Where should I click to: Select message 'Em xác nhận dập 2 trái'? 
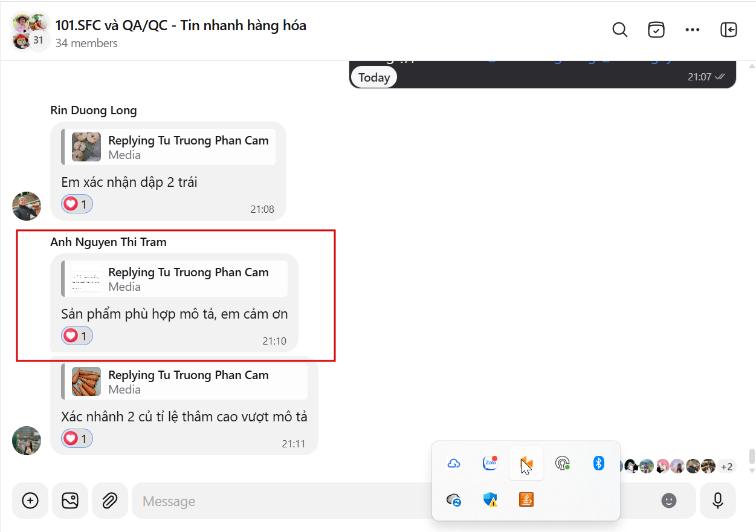129,182
